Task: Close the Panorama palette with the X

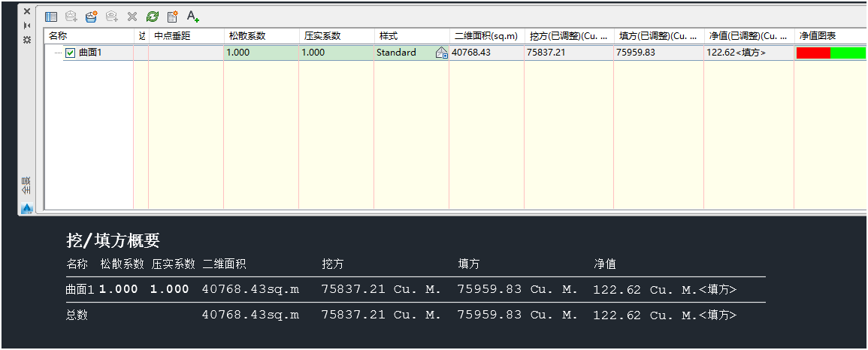Action: tap(26, 11)
